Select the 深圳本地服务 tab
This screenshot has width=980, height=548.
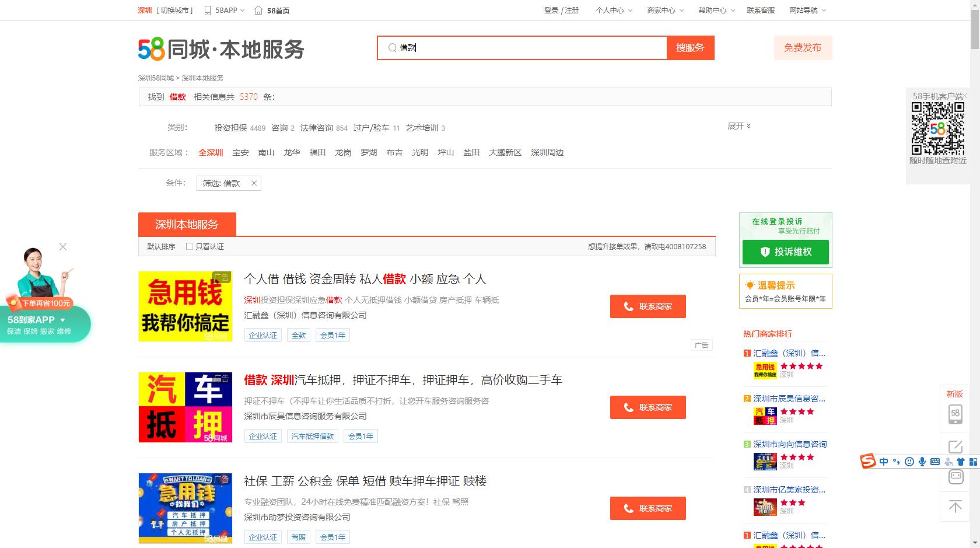pyautogui.click(x=187, y=224)
